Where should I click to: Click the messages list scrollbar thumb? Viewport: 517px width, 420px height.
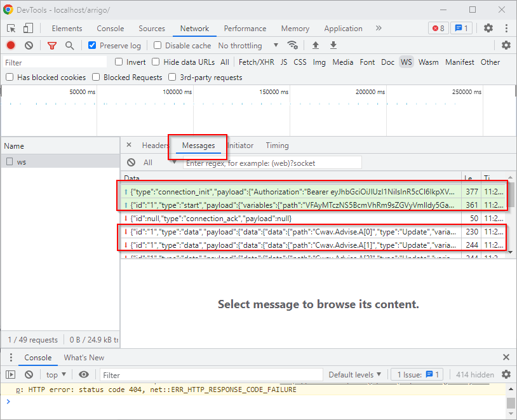pos(511,194)
